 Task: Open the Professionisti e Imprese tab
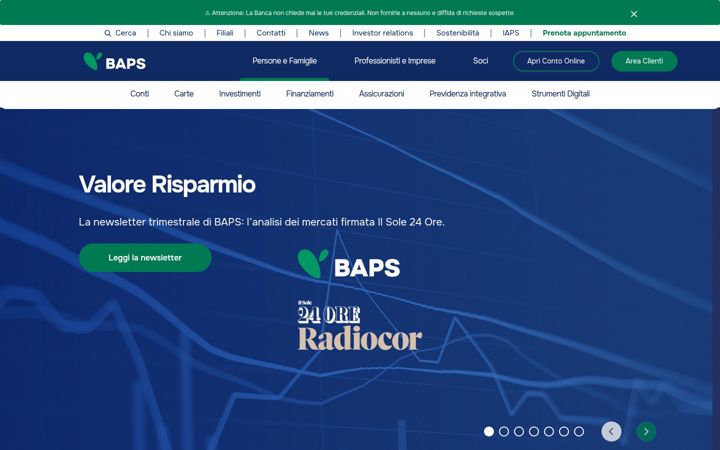(x=395, y=61)
